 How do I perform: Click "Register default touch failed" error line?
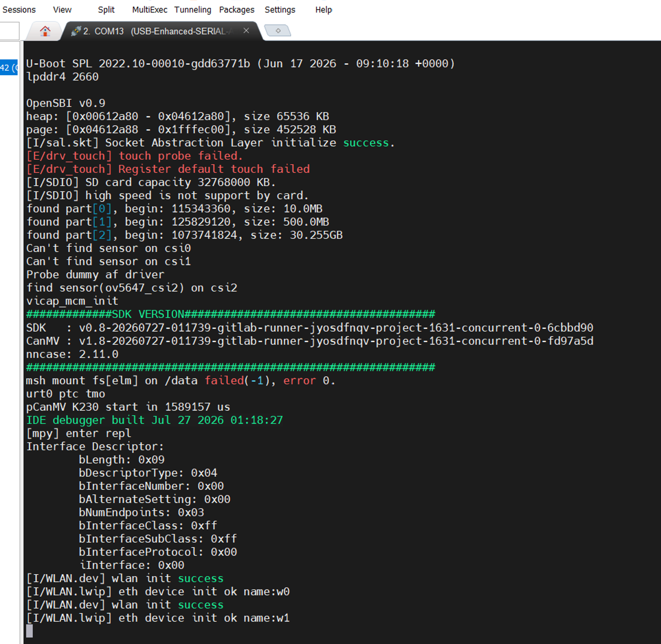pyautogui.click(x=168, y=169)
